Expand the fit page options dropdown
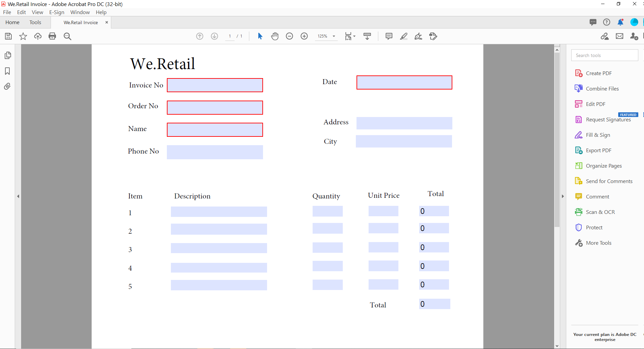 tap(354, 36)
